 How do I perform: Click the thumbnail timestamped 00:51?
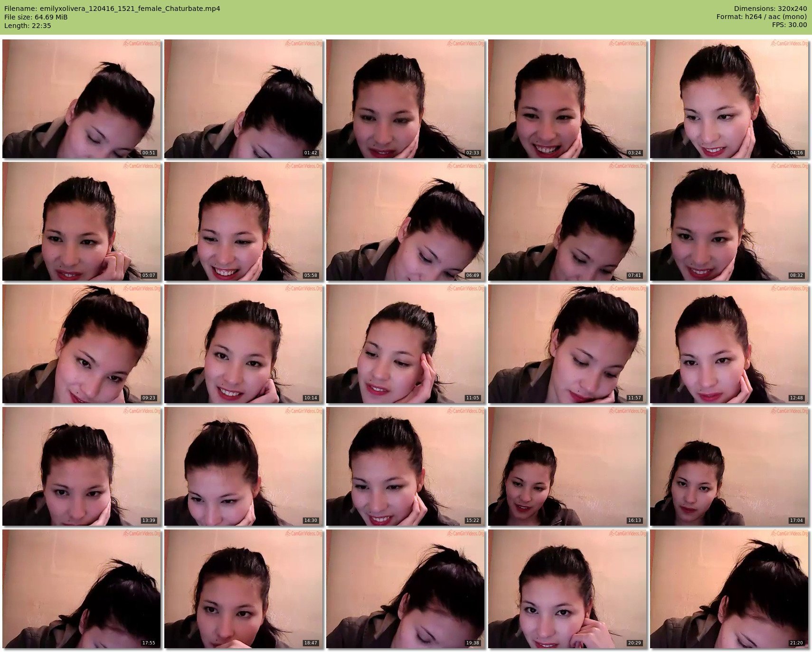coord(82,99)
